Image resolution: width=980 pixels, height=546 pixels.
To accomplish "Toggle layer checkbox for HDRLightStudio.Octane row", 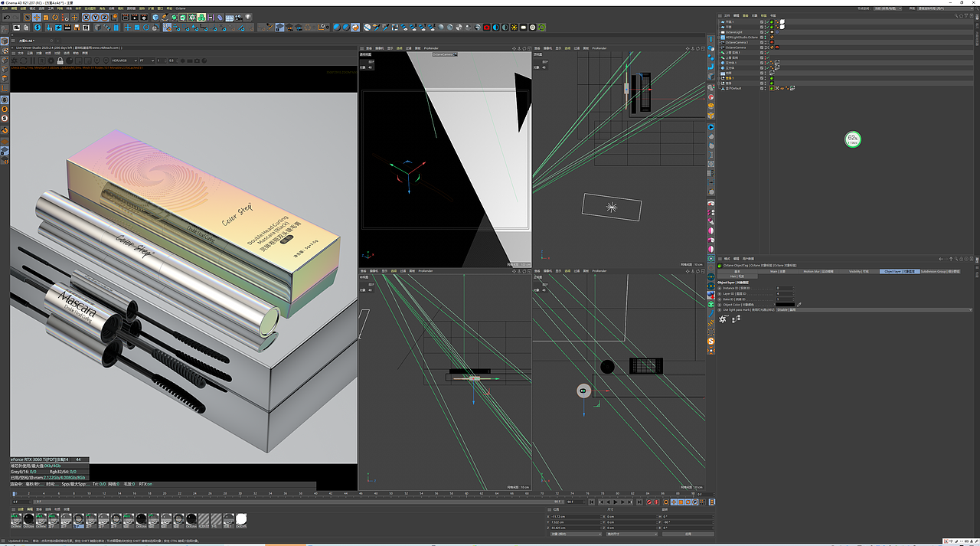I will click(x=762, y=38).
